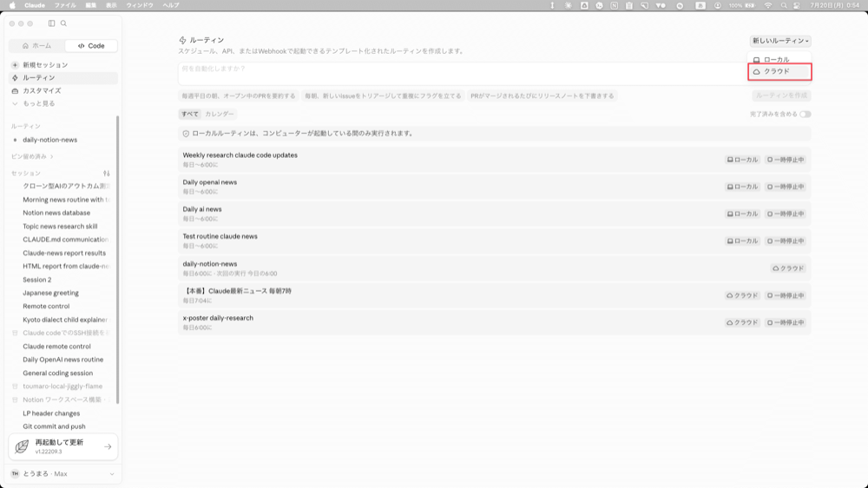
Task: Select the 毎週平日の朝 PR要約 suggestion
Action: pos(239,96)
